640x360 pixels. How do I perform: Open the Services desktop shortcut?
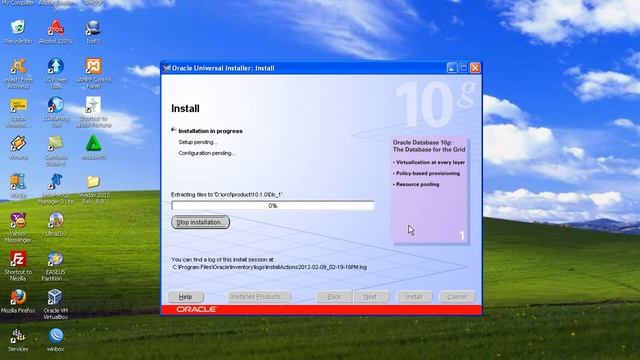18,340
